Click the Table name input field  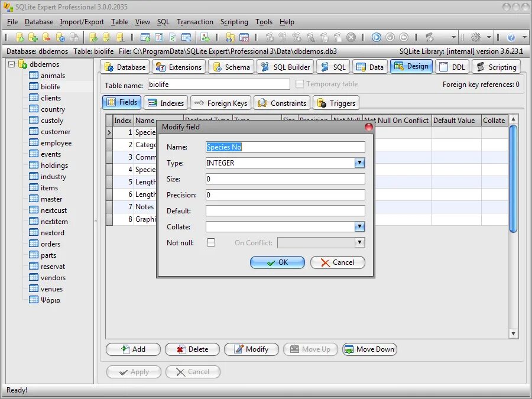coord(219,84)
